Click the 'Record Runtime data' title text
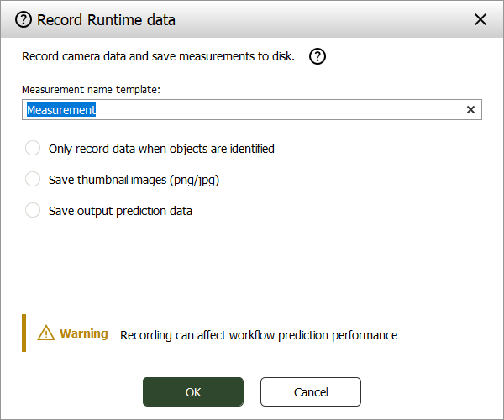504x420 pixels. [x=106, y=19]
